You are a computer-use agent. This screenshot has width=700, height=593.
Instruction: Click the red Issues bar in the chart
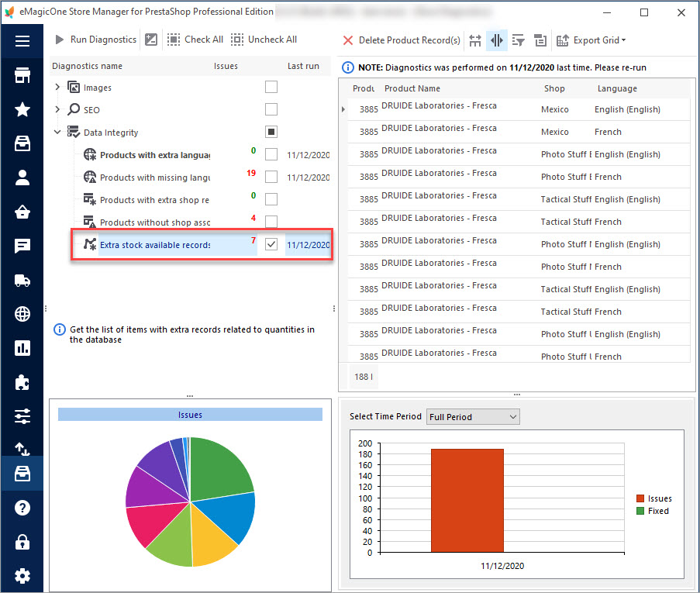tap(467, 501)
